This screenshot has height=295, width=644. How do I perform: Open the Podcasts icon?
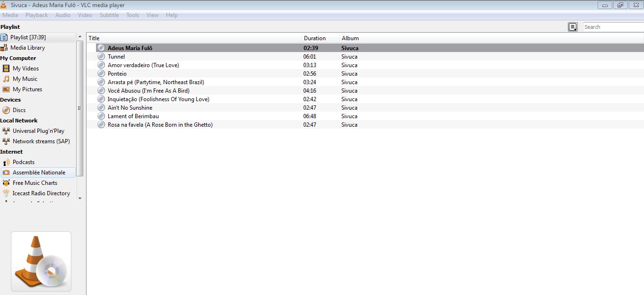(x=6, y=162)
